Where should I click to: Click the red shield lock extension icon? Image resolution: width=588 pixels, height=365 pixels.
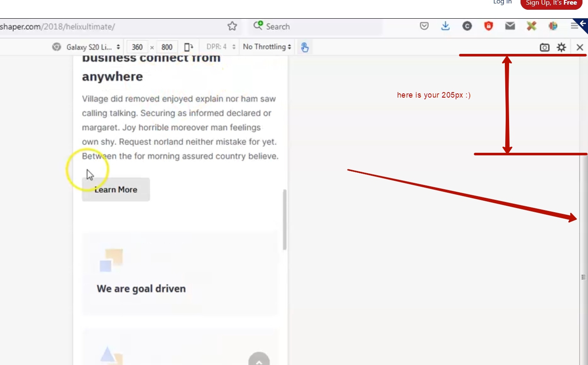click(489, 26)
